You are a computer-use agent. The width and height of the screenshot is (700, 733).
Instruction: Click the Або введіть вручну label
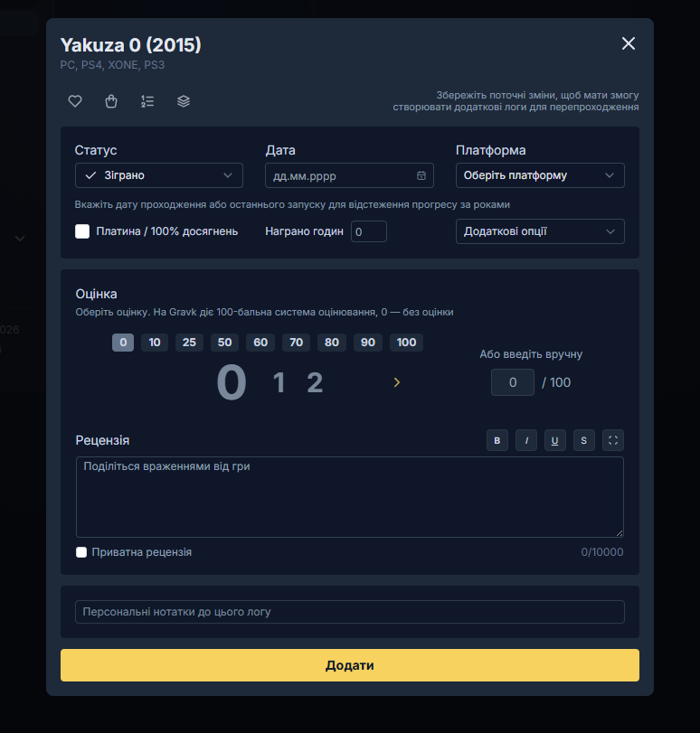coord(531,354)
